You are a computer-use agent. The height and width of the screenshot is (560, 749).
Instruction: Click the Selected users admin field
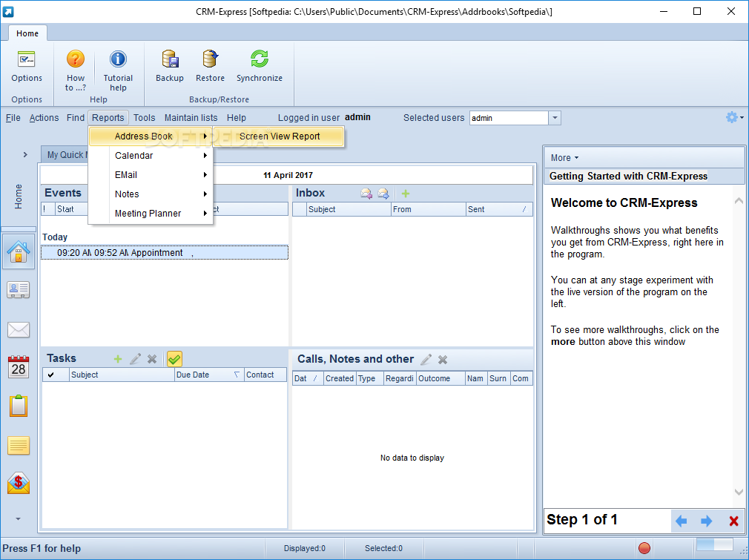[x=509, y=118]
